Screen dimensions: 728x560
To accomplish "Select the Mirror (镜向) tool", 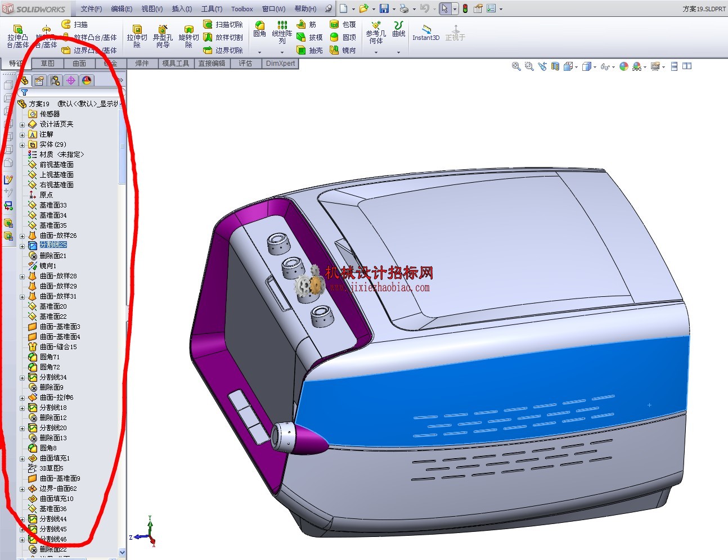I will 343,50.
